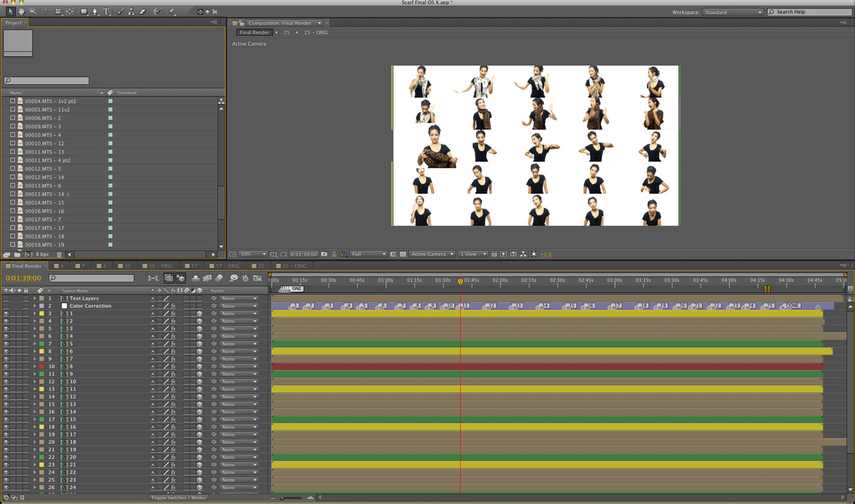Screen dimensions: 855x504
Task: Open the resolution dropdown showing Full
Action: coord(368,254)
